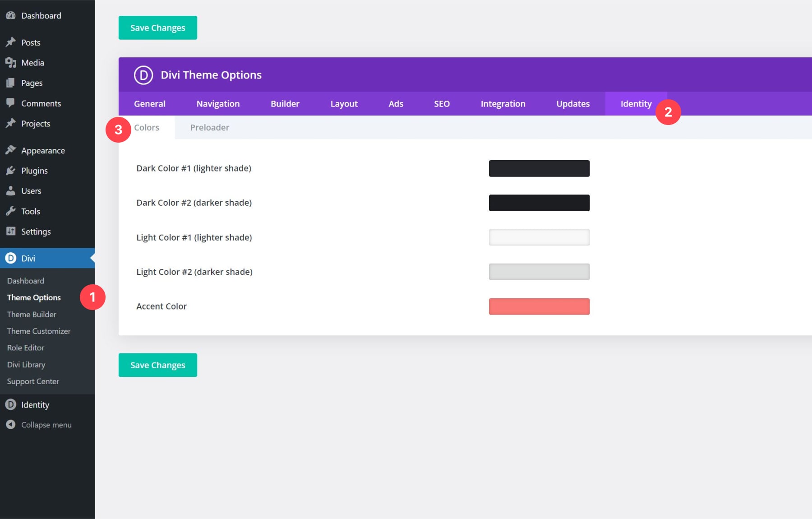
Task: Open the Updates tab
Action: [x=573, y=104]
